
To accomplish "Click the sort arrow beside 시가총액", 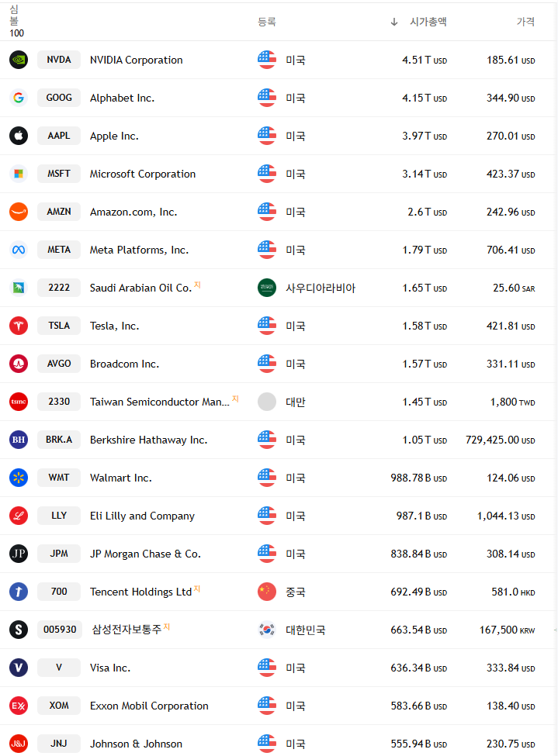I will pos(394,22).
